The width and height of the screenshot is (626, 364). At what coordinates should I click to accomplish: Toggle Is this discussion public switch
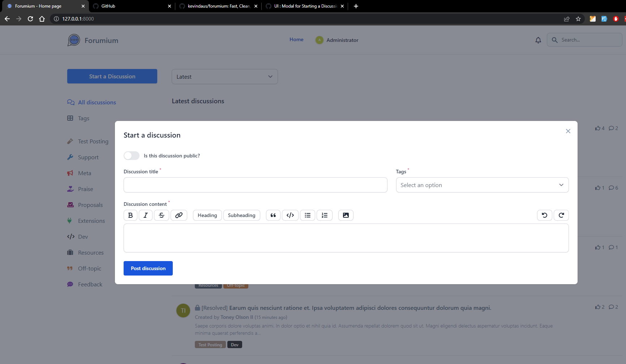click(132, 156)
